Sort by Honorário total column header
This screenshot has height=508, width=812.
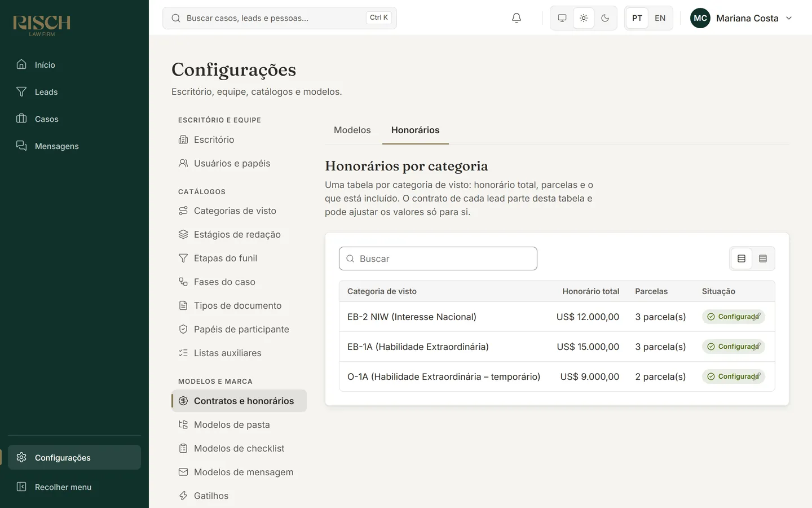coord(590,291)
